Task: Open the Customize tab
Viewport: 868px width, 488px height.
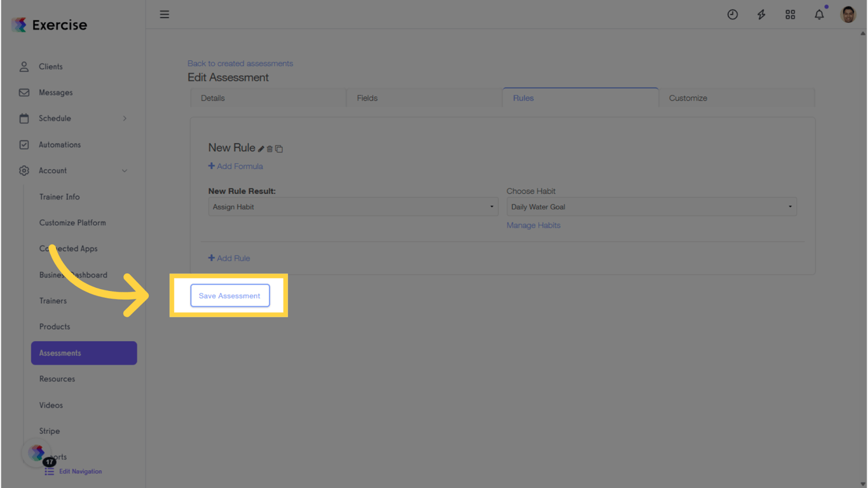Action: pyautogui.click(x=688, y=98)
